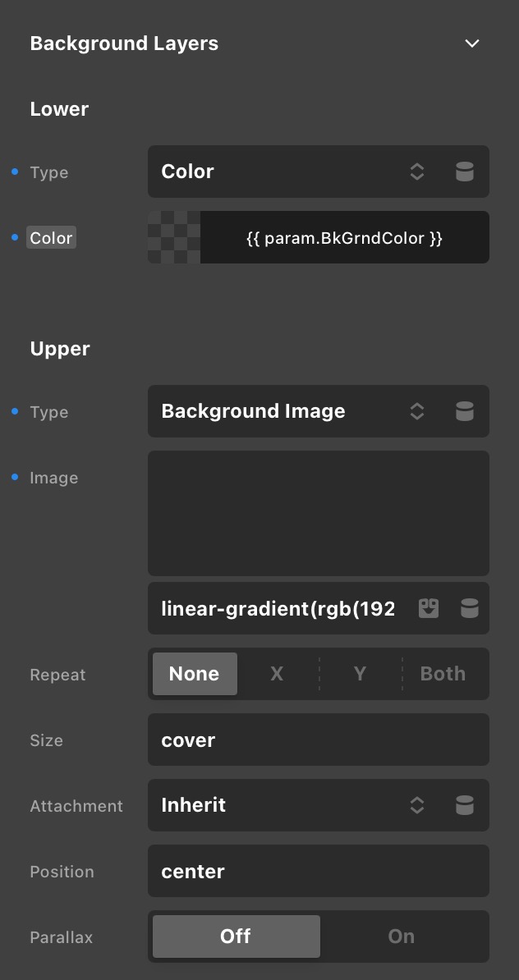Click dynamic content icon for Lower Type
Image resolution: width=519 pixels, height=980 pixels.
click(465, 172)
